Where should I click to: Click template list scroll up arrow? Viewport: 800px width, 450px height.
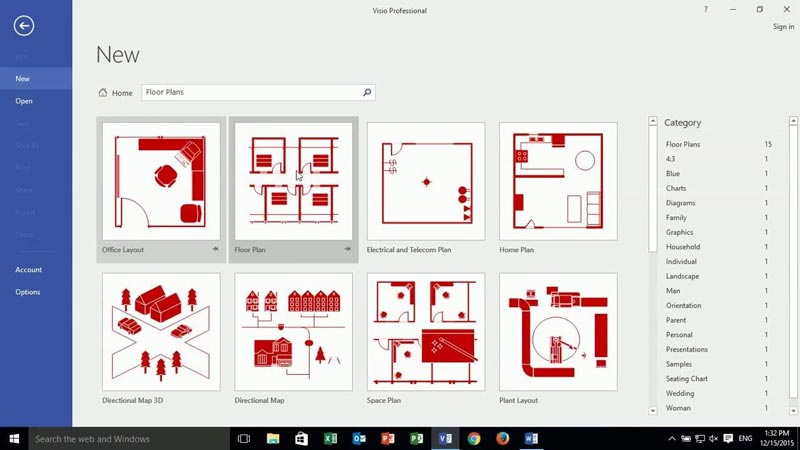(653, 121)
